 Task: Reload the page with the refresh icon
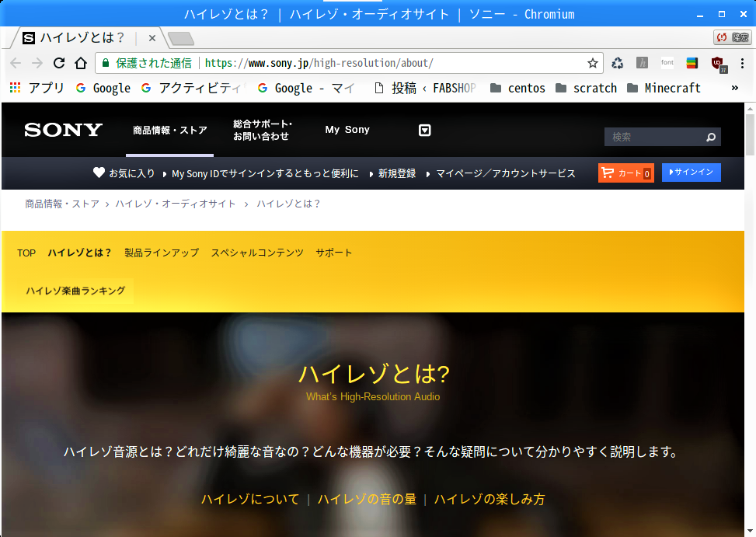[59, 63]
